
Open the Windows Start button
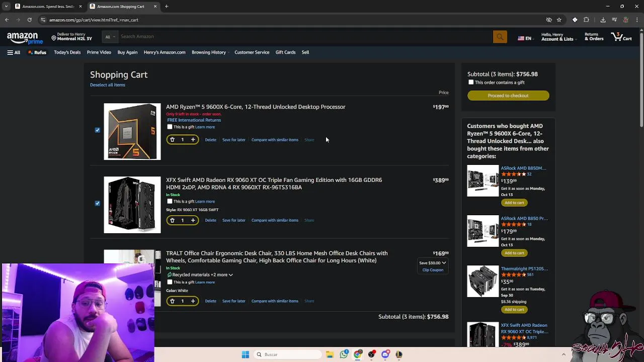pyautogui.click(x=246, y=354)
